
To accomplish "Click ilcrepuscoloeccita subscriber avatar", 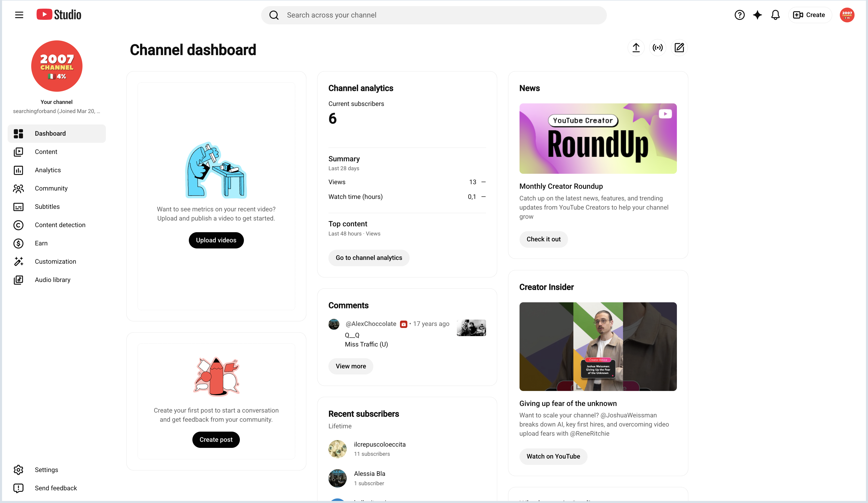I will click(x=337, y=449).
